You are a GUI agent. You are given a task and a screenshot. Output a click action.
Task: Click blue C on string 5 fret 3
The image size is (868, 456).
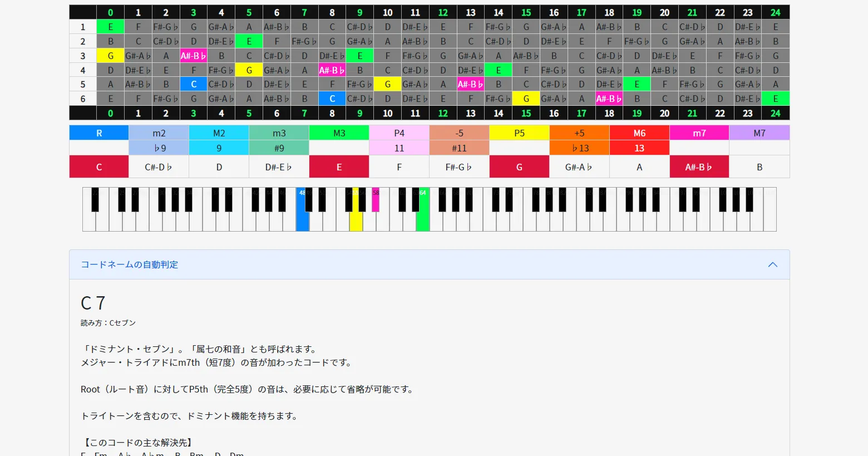point(193,84)
